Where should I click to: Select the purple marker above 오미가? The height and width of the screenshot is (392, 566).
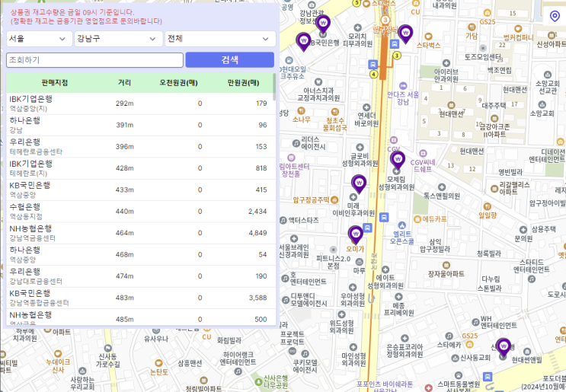356,235
